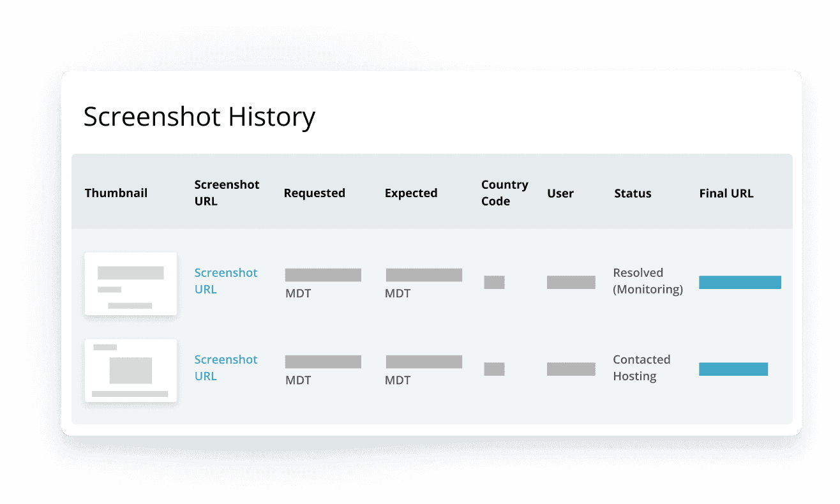
Task: Click the Status column header
Action: [x=633, y=193]
